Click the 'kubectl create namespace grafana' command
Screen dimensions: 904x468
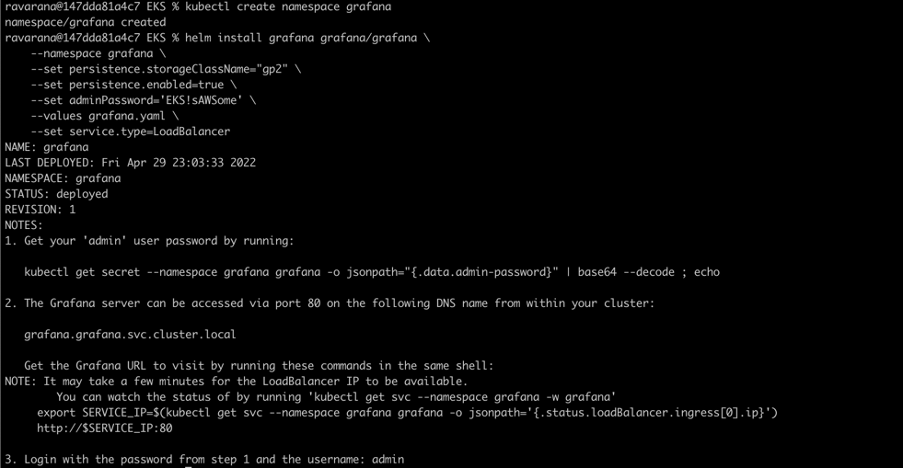click(288, 7)
